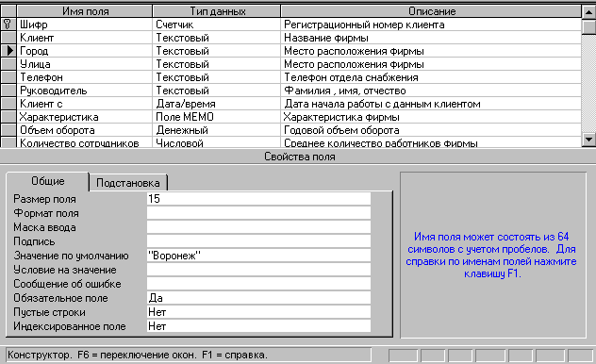Edit description 'Фамилия , имя, отчество'

(431, 91)
